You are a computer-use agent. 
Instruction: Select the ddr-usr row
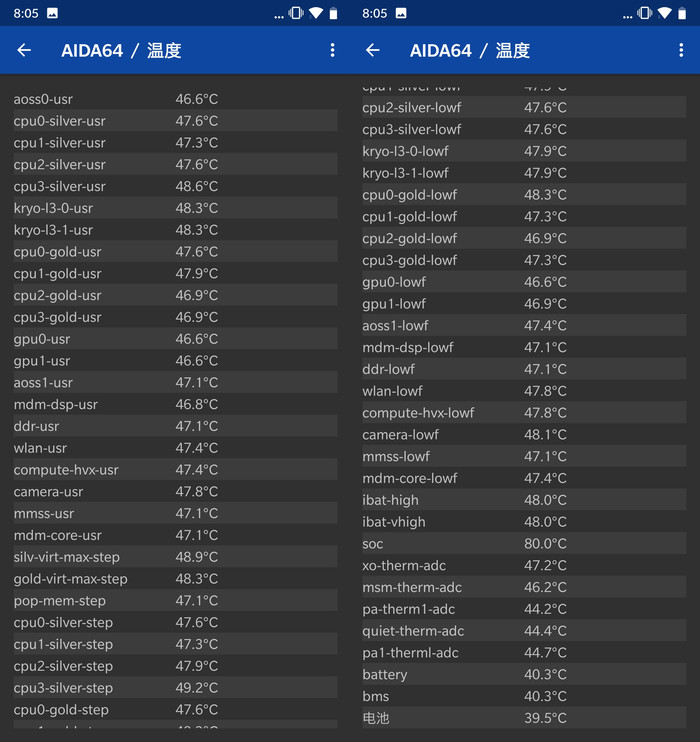[175, 426]
